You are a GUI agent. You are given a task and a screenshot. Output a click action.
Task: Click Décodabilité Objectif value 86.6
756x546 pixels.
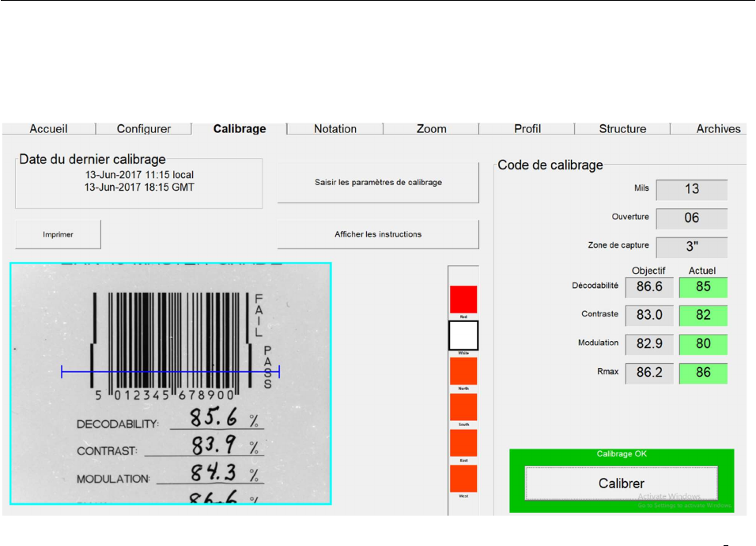[x=649, y=287]
